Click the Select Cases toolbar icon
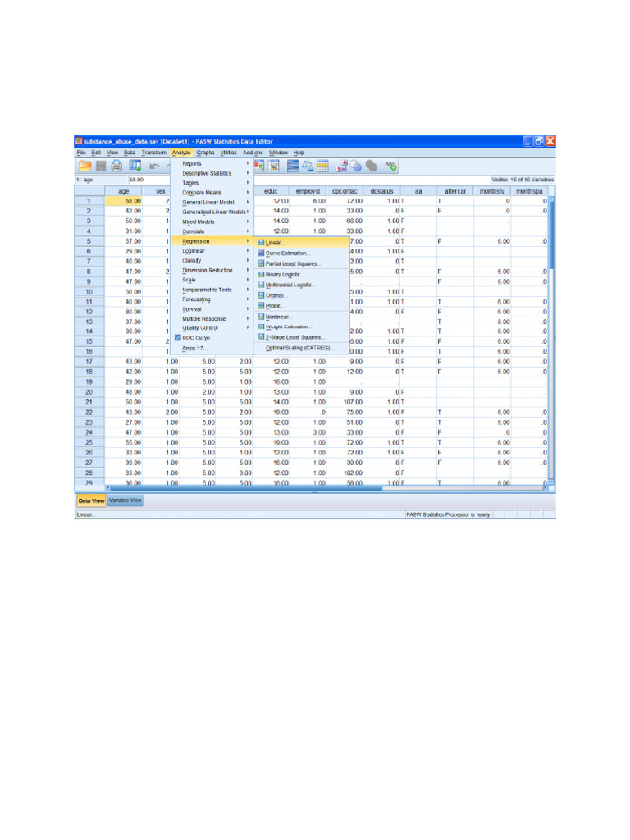This screenshot has width=630, height=840. [322, 166]
